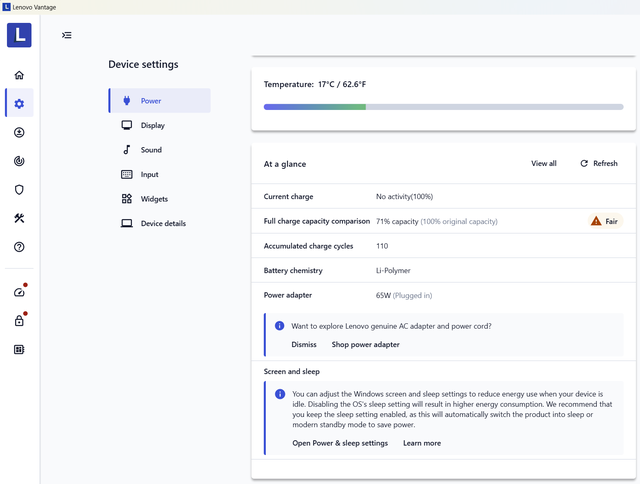Click the shield security icon

19,190
